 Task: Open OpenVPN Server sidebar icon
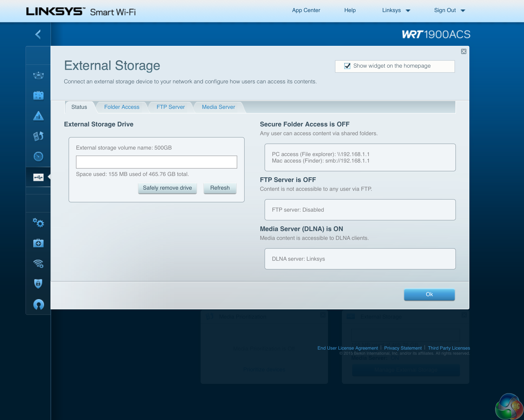(38, 304)
